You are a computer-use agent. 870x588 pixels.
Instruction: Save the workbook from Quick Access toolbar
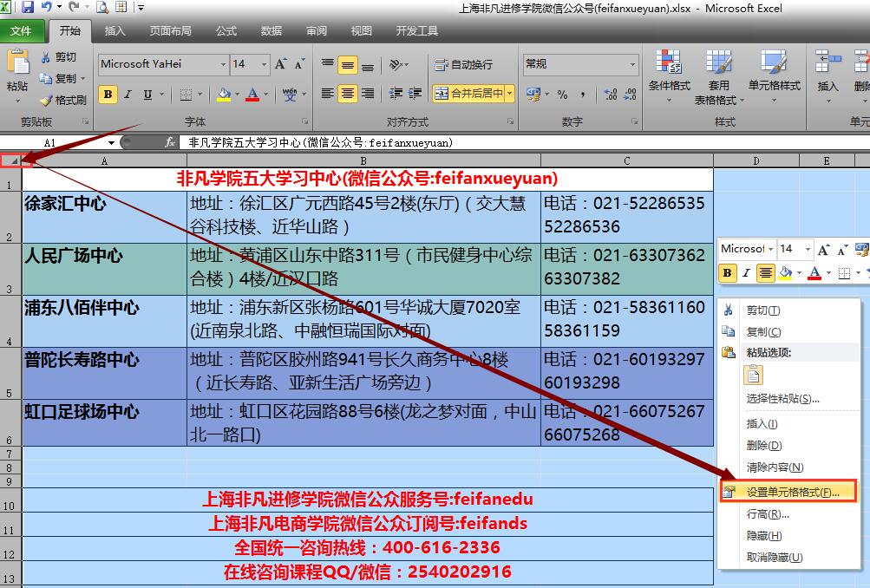(x=27, y=8)
